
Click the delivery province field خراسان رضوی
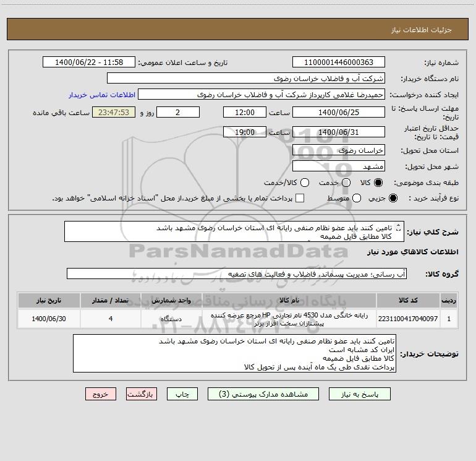[x=339, y=150]
